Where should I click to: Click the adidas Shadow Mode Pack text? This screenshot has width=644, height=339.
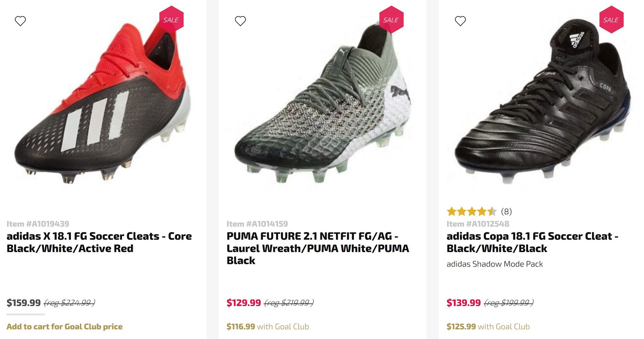point(494,264)
